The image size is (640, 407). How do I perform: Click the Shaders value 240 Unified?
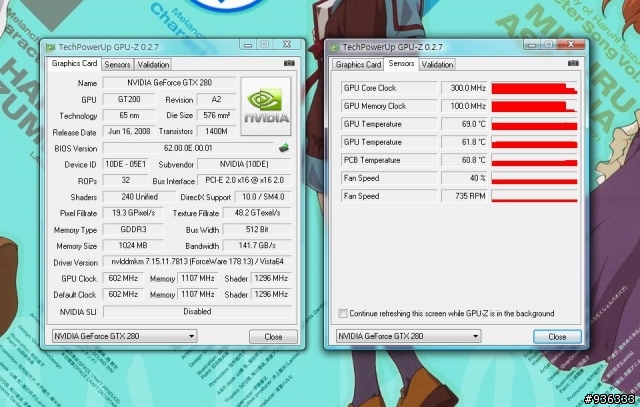click(139, 197)
